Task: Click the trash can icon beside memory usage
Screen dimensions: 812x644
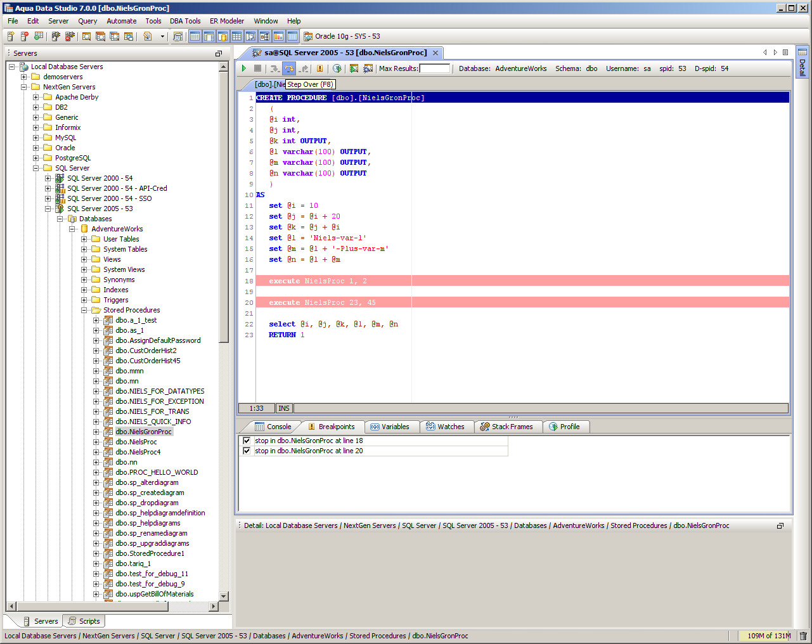Action: (x=803, y=636)
